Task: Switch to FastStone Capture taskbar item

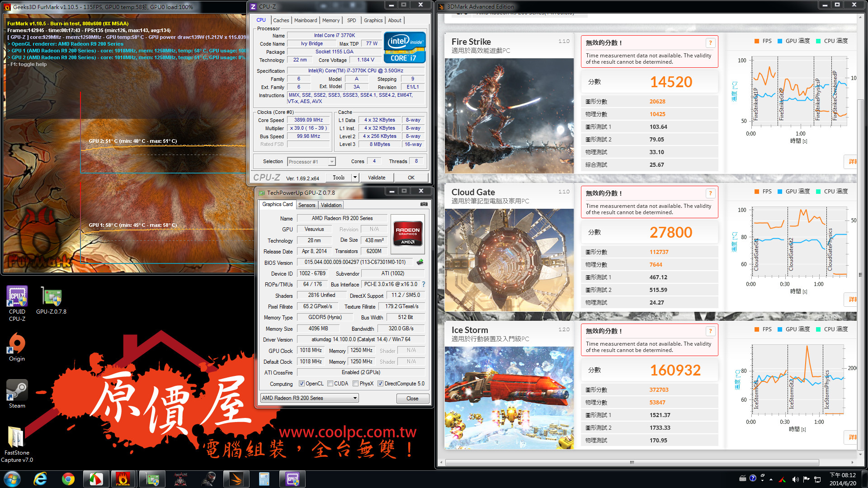Action: (96, 479)
